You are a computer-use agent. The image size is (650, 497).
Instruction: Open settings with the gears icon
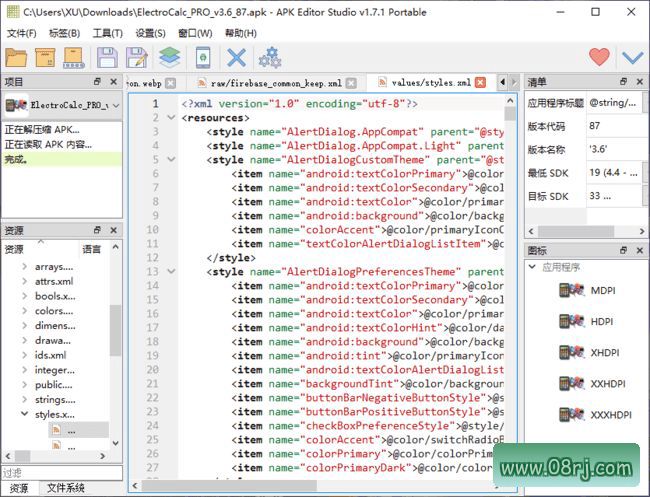(270, 58)
